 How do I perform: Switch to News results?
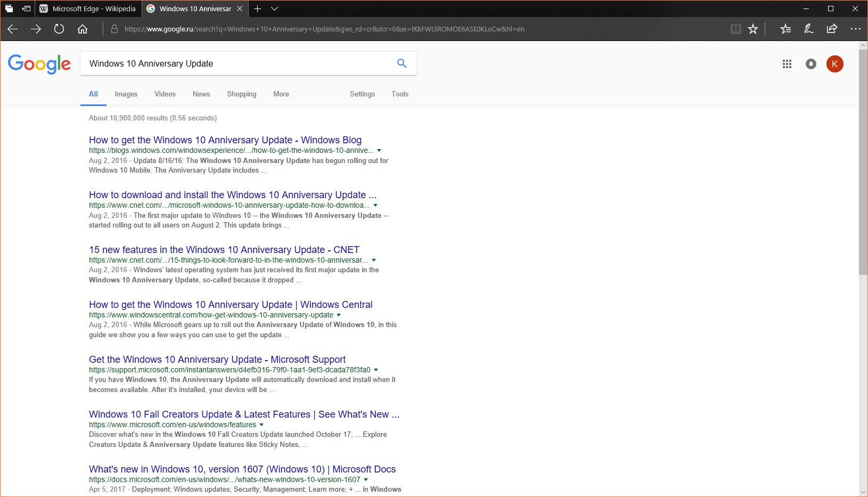click(201, 94)
